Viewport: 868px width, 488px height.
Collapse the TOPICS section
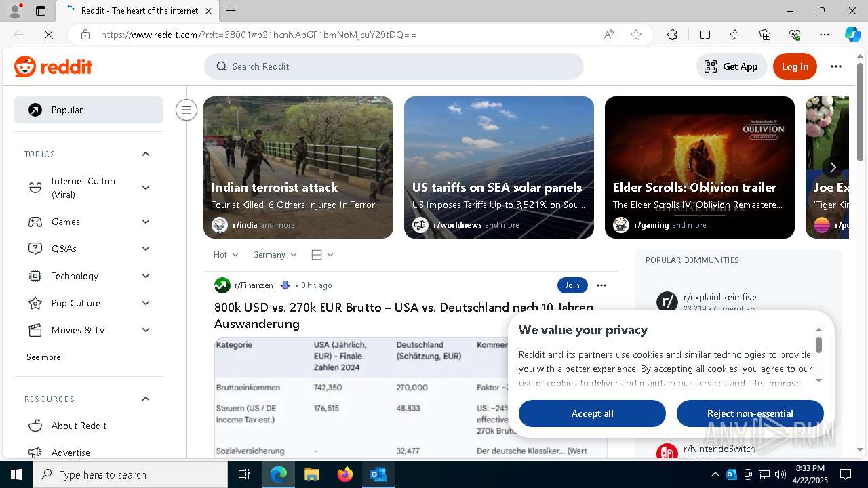click(x=146, y=154)
